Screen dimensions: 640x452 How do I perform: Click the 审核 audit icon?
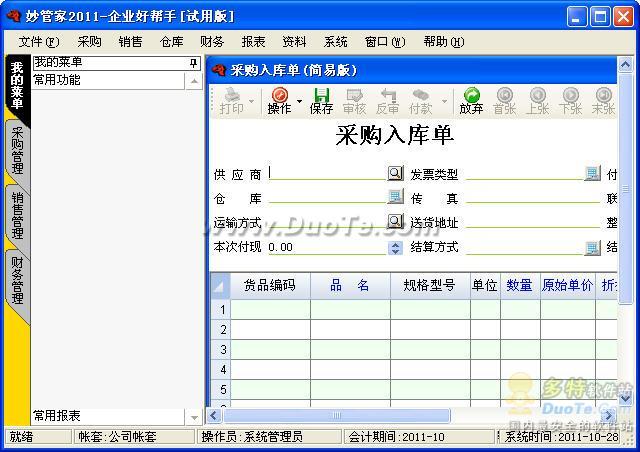pos(354,100)
